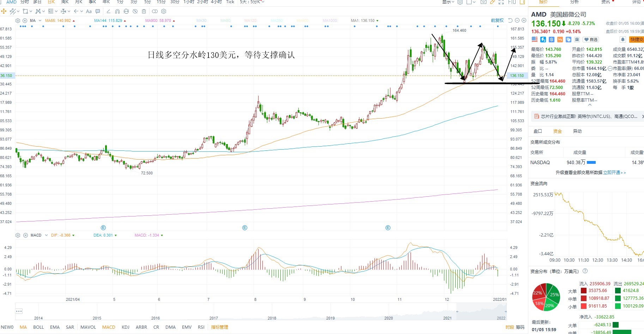Select the pattern wave drawing tool
The height and width of the screenshot is (334, 644).
38,11
